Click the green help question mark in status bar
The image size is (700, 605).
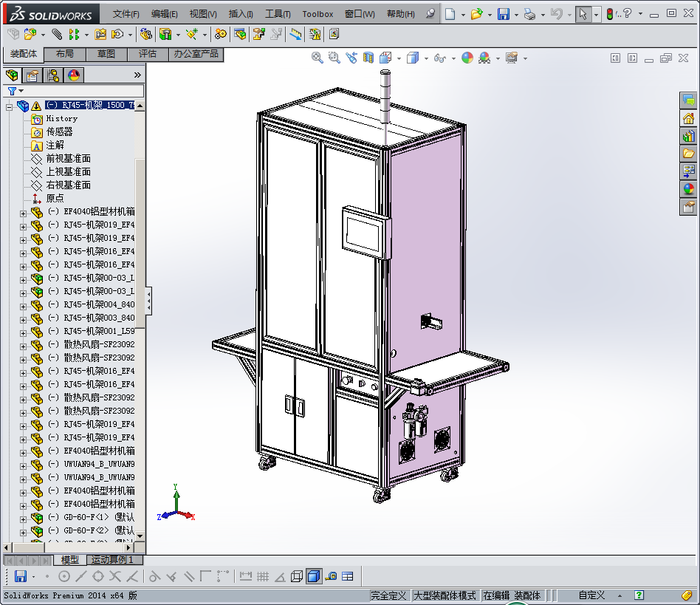pos(639,595)
